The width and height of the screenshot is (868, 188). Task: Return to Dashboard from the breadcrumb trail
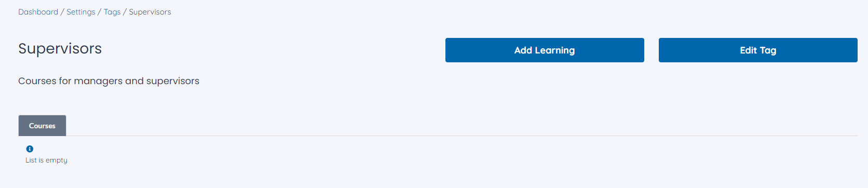[x=38, y=12]
